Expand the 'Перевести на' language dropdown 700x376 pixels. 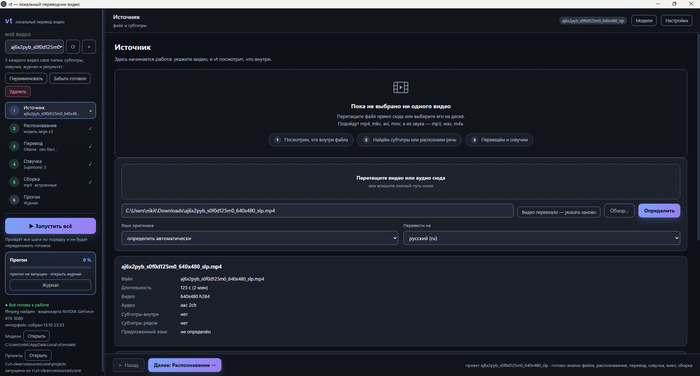pos(542,238)
